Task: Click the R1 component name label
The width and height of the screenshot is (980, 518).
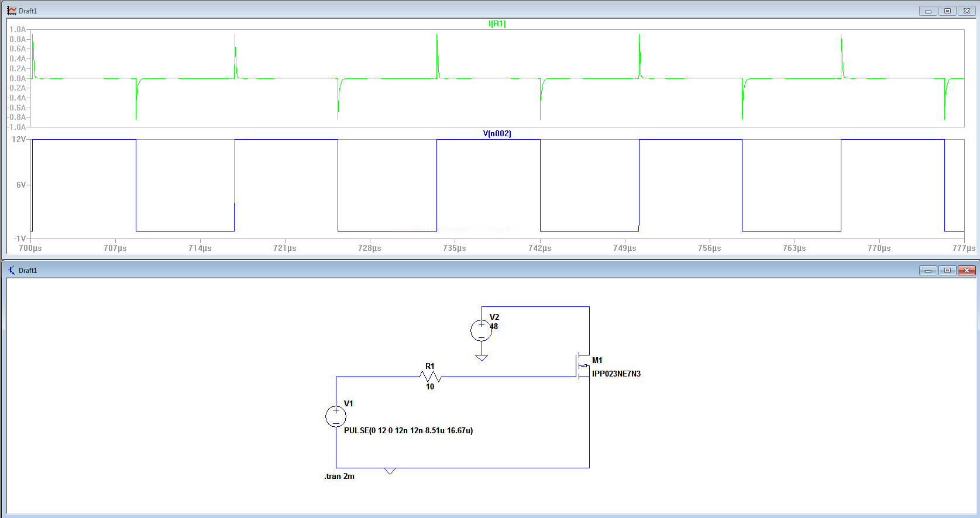Action: pyautogui.click(x=430, y=367)
